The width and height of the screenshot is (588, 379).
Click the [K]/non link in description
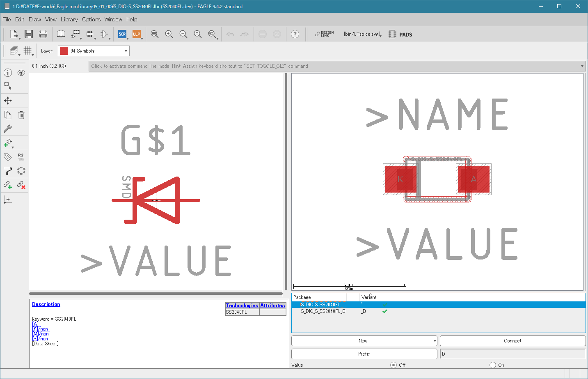[x=40, y=329]
